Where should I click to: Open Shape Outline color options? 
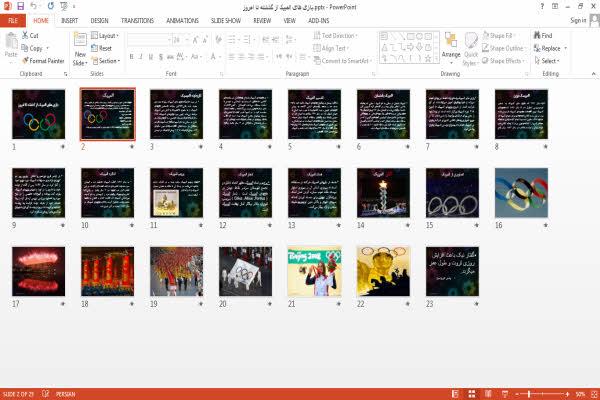click(504, 48)
